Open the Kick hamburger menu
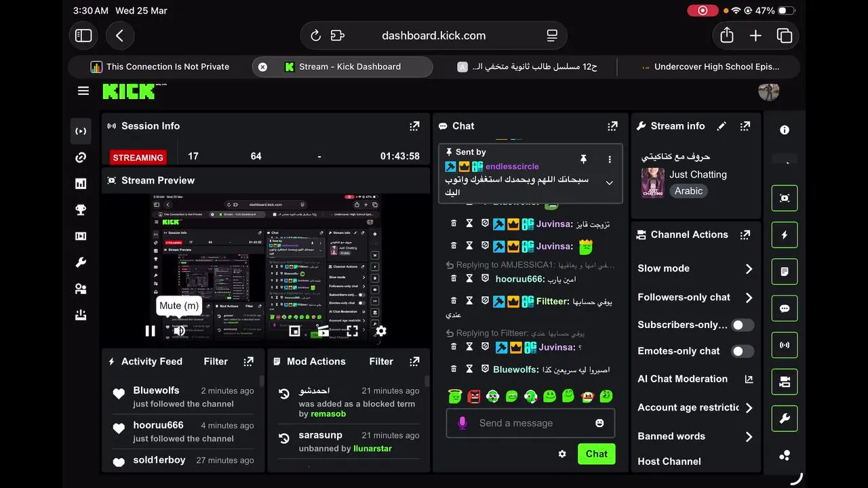Screen dimensions: 868x488 pyautogui.click(x=83, y=91)
